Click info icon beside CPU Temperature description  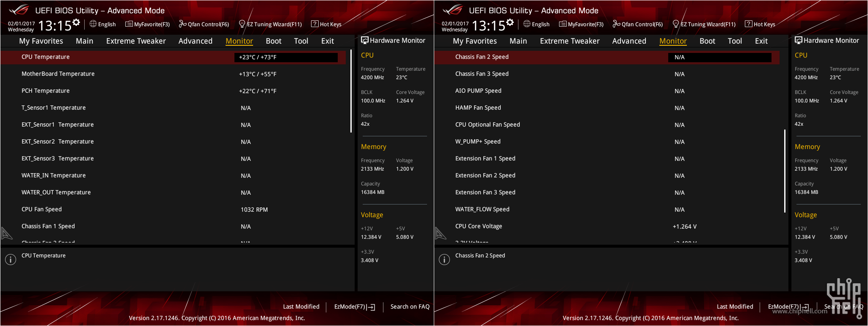tap(11, 260)
